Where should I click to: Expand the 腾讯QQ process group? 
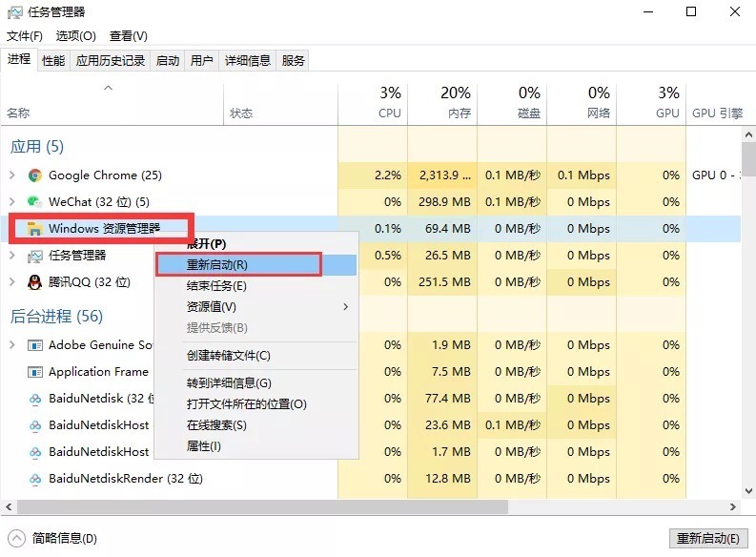12,282
